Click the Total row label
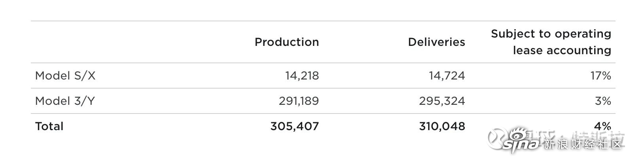Image resolution: width=644 pixels, height=159 pixels. (x=49, y=126)
